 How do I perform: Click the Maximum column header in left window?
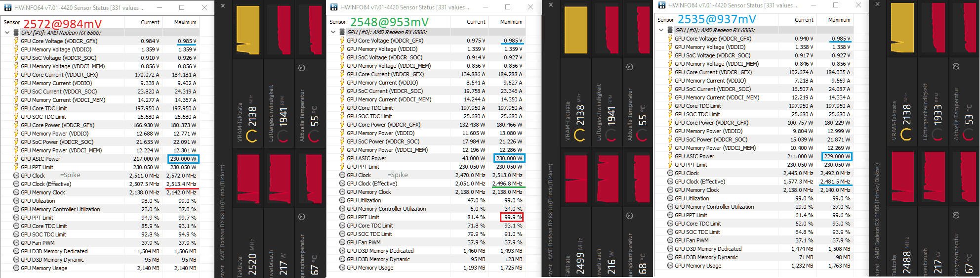(x=185, y=22)
